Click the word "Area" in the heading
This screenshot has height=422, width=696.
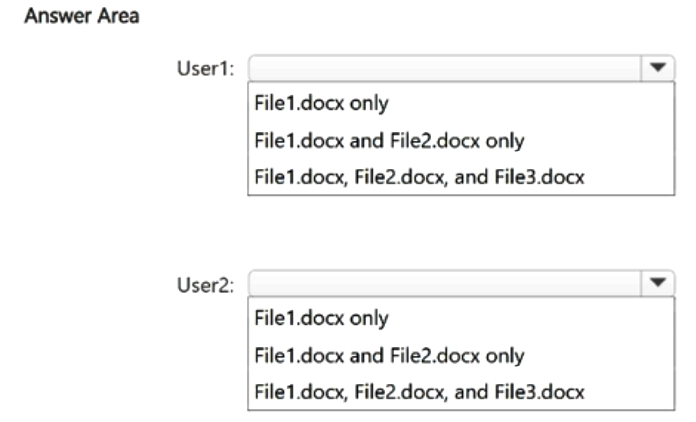(x=118, y=16)
